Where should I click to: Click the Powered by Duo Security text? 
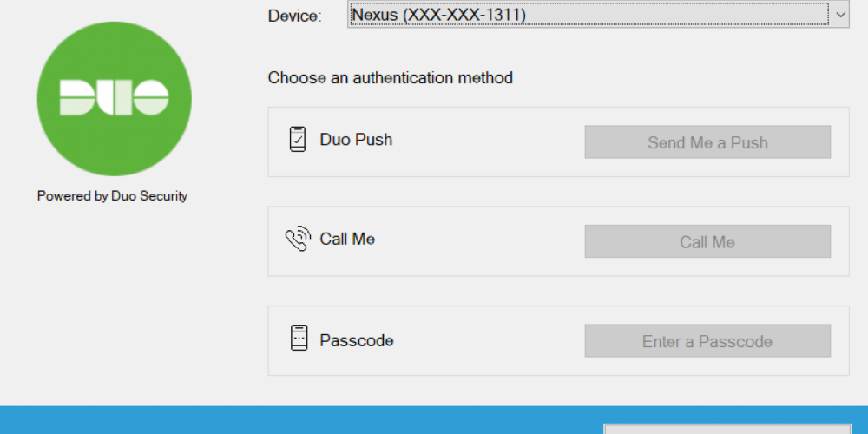tap(112, 196)
